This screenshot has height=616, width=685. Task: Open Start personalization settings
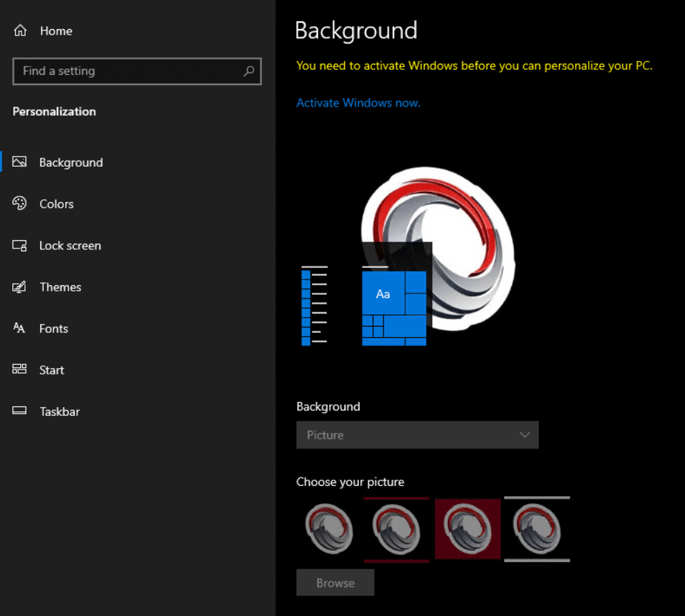point(51,370)
